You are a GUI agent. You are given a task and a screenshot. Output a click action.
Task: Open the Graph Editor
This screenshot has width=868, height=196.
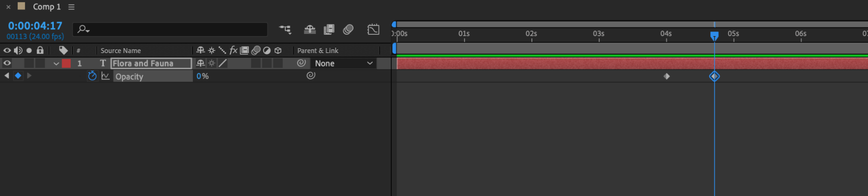(373, 30)
